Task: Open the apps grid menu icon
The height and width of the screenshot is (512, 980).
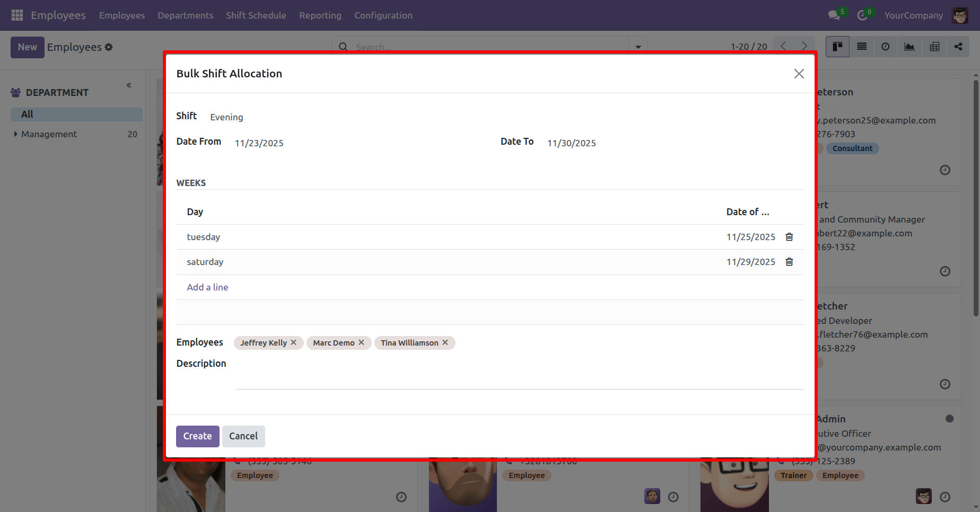Action: [x=17, y=15]
